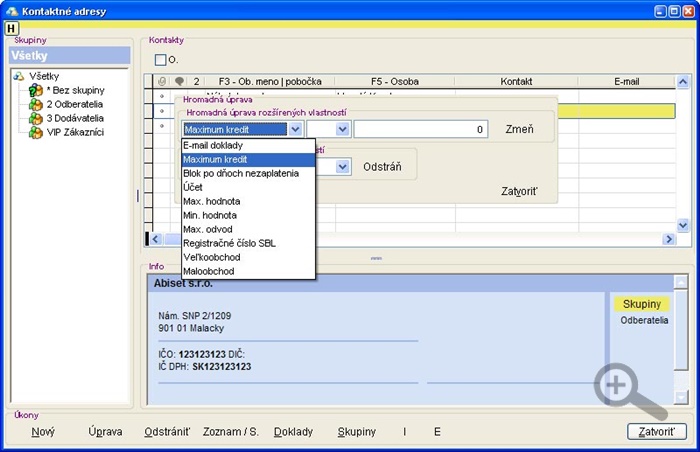
Task: Choose the Max. odvod option
Action: 248,229
